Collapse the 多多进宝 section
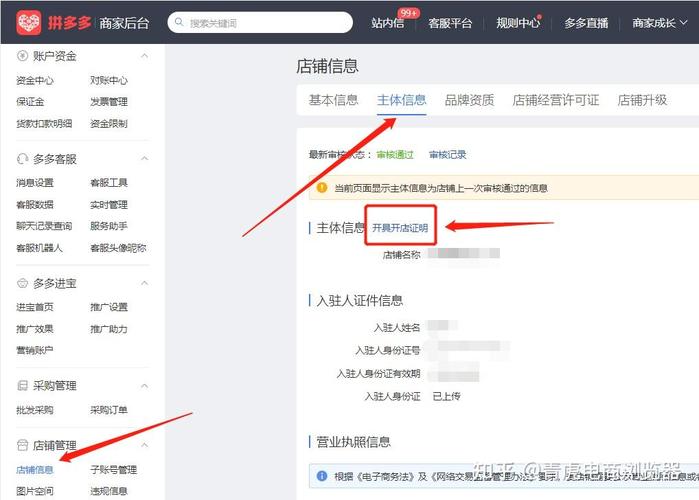 click(x=144, y=283)
